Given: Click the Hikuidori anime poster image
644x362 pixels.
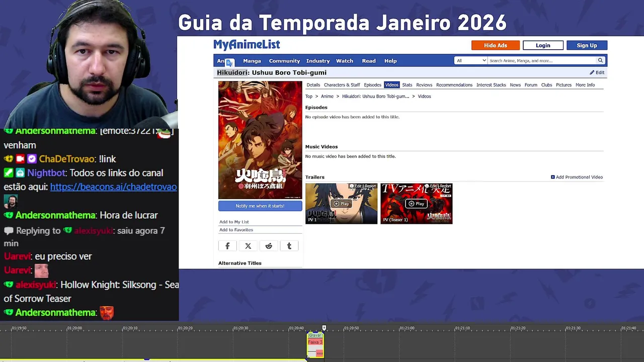Looking at the screenshot, I should click(x=260, y=140).
